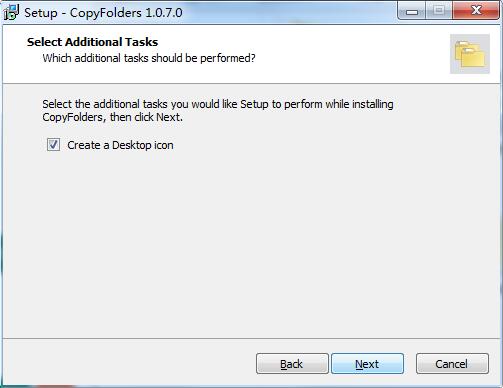503x388 pixels.
Task: Close the Setup wizard window
Action: click(476, 11)
